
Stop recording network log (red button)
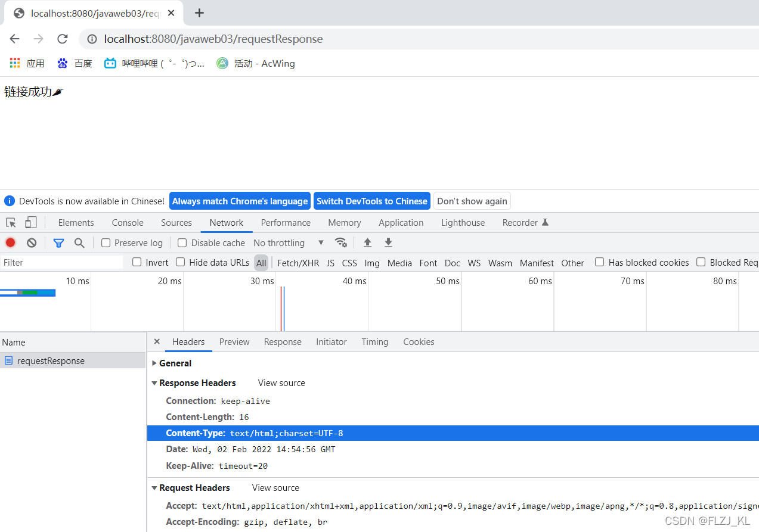pyautogui.click(x=10, y=242)
